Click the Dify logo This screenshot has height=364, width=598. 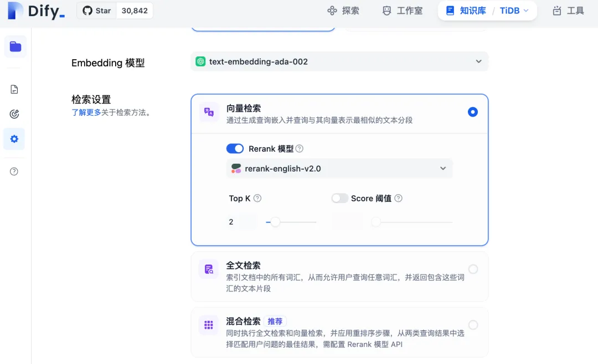click(34, 11)
